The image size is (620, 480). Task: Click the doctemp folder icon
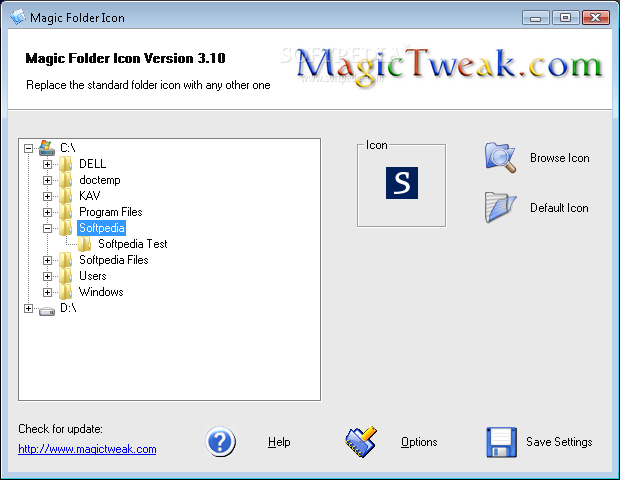65,180
